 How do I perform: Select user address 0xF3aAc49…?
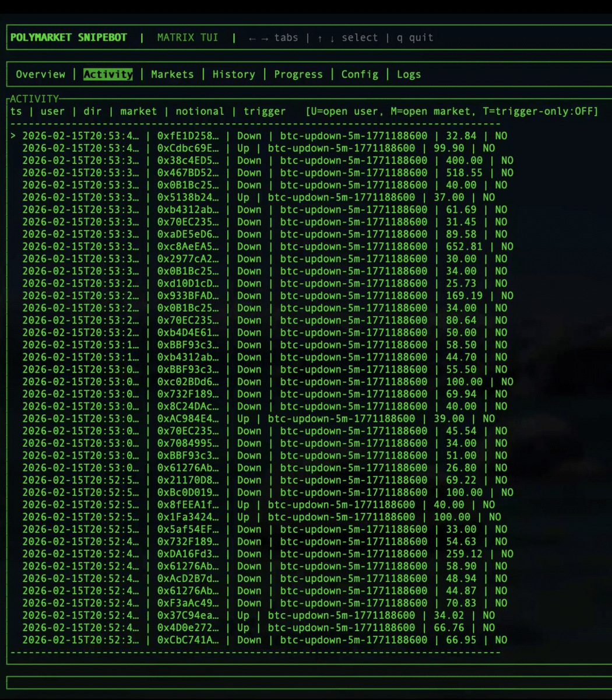(188, 603)
